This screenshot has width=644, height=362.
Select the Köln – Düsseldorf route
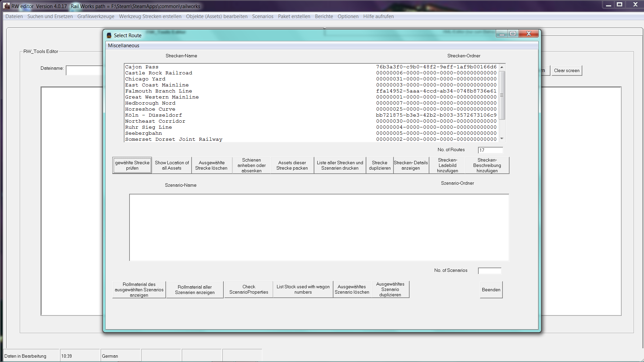point(153,115)
